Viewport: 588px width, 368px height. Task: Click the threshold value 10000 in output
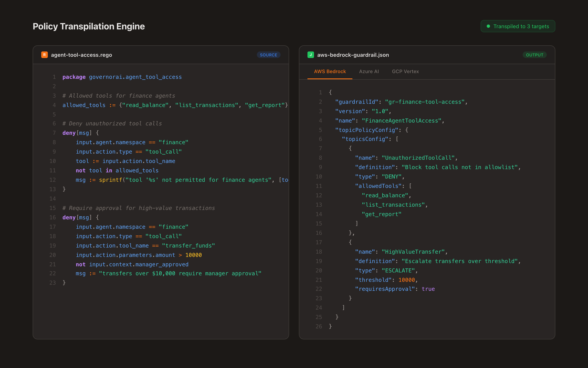coord(407,280)
